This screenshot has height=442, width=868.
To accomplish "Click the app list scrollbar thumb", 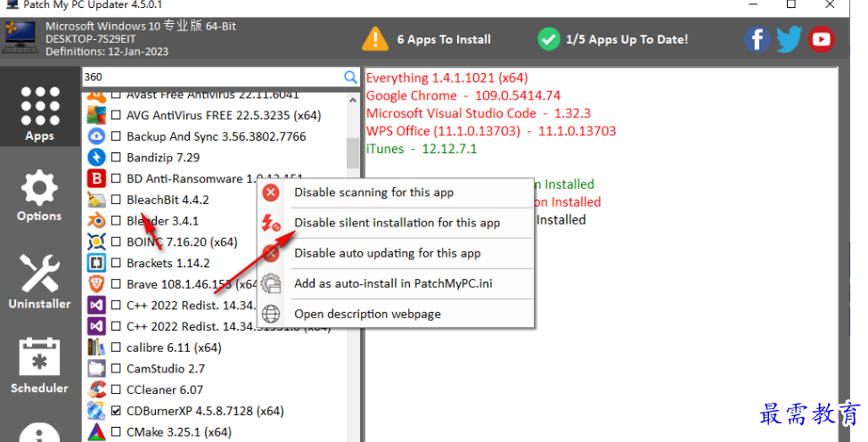I will (x=353, y=153).
